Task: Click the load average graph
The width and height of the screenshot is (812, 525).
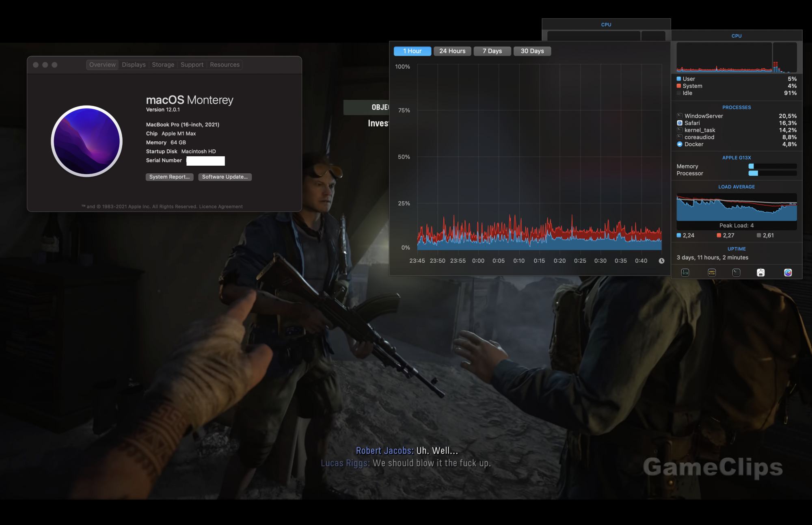Action: coord(736,207)
